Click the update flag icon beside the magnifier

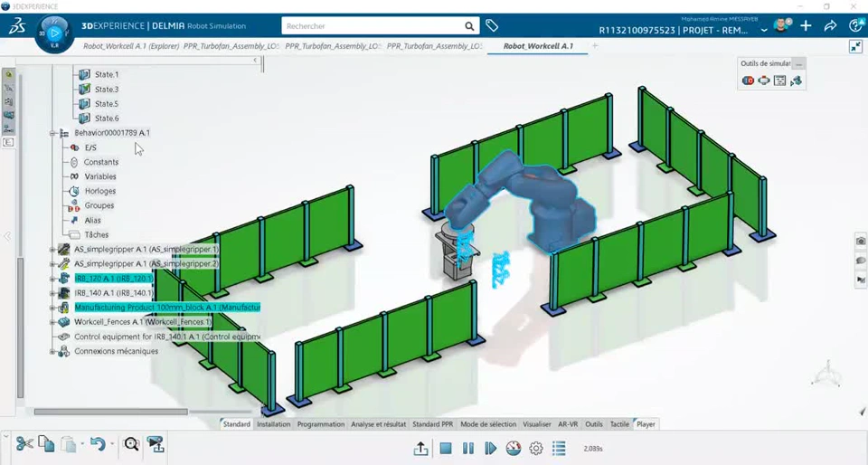pyautogui.click(x=156, y=444)
